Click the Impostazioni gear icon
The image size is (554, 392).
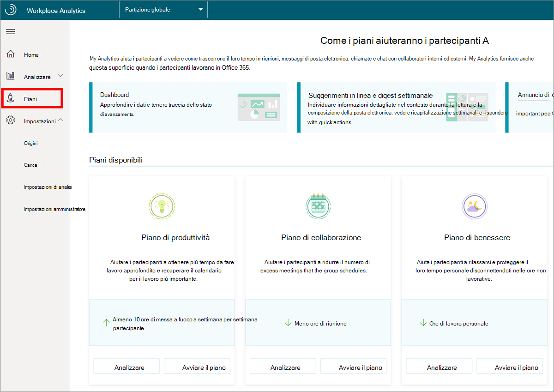(11, 121)
